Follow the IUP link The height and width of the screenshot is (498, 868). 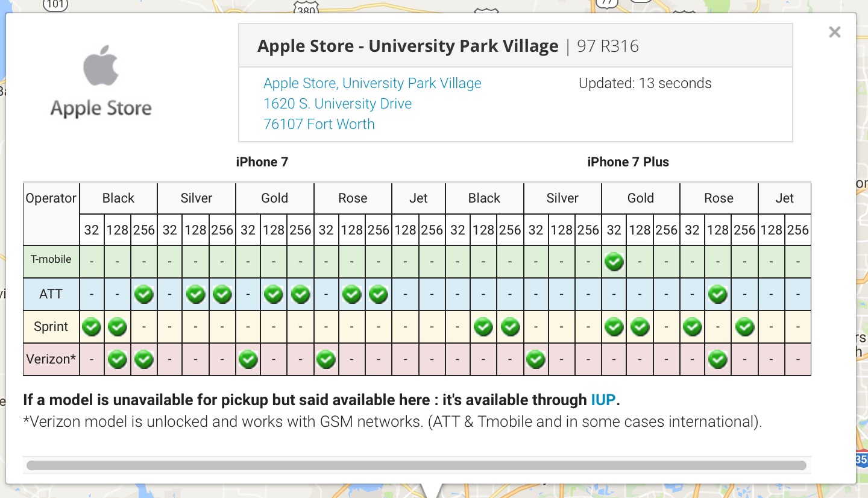pos(604,400)
